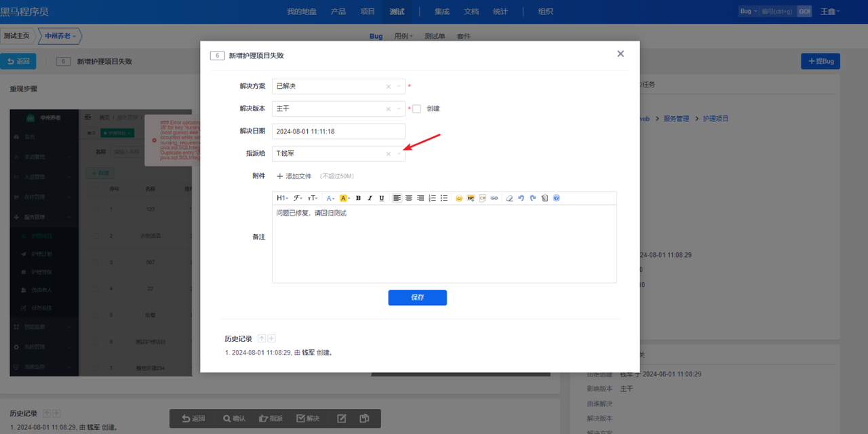
Task: Expand the 用例 submenu
Action: click(x=403, y=36)
